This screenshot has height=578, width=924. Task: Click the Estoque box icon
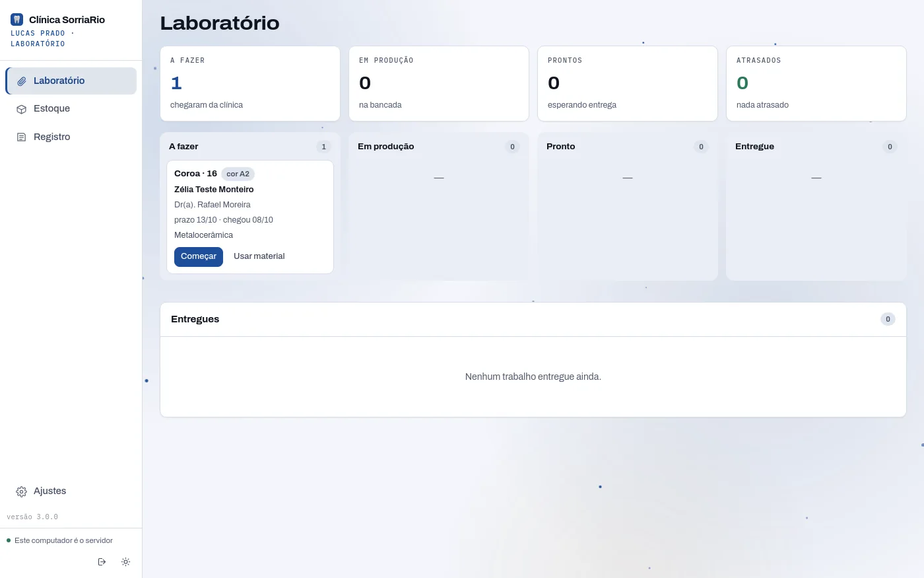21,109
